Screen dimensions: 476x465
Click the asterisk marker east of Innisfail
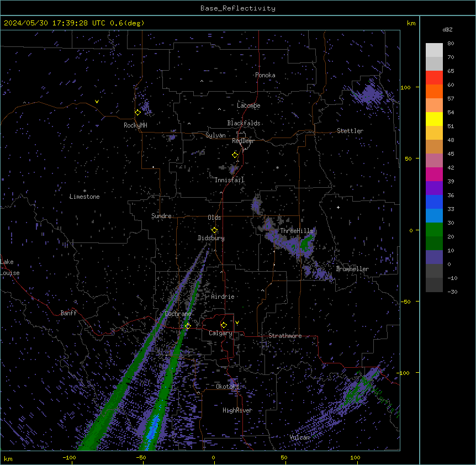pos(277,167)
